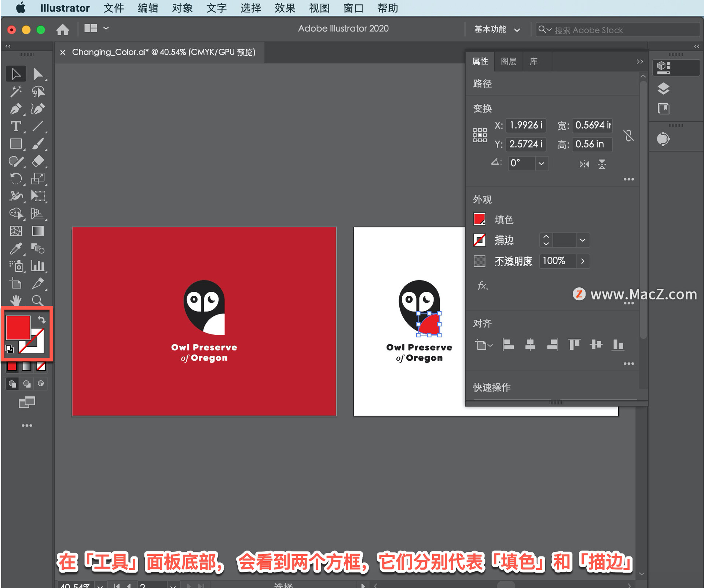704x588 pixels.
Task: Enable Draw Behind mode
Action: (27, 384)
